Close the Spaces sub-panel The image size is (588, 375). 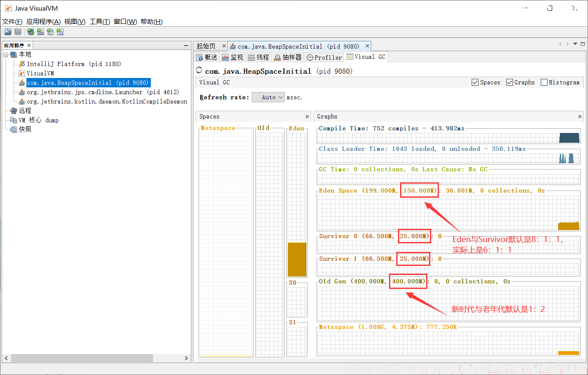click(307, 116)
